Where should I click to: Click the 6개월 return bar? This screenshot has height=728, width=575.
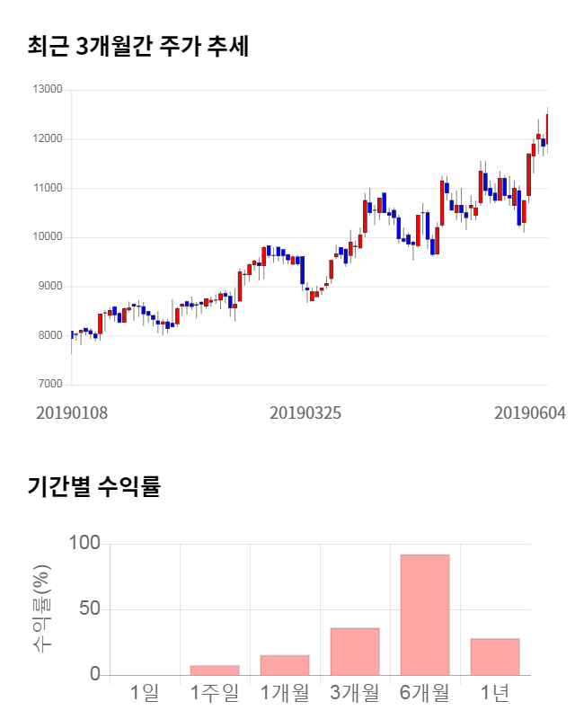[424, 615]
